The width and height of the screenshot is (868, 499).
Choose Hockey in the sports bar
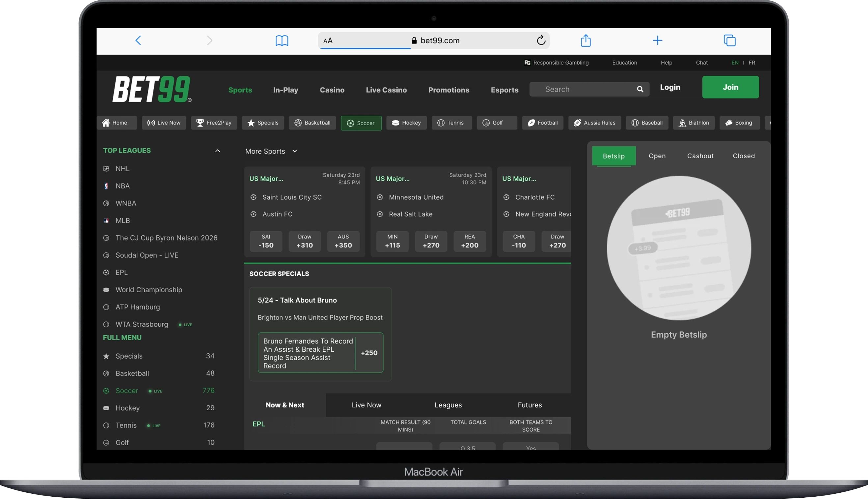coord(406,123)
